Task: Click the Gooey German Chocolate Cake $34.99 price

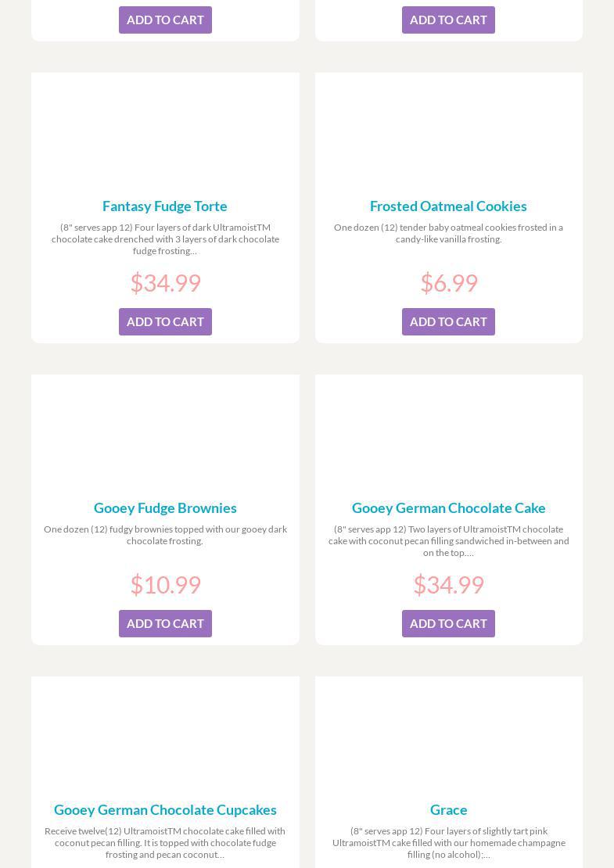Action: [x=448, y=584]
